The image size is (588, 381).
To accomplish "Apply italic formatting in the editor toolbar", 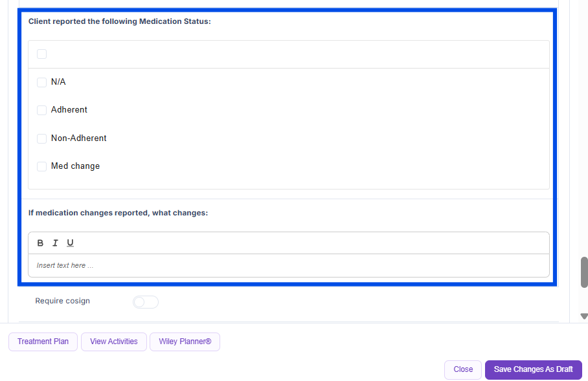I will (x=55, y=243).
